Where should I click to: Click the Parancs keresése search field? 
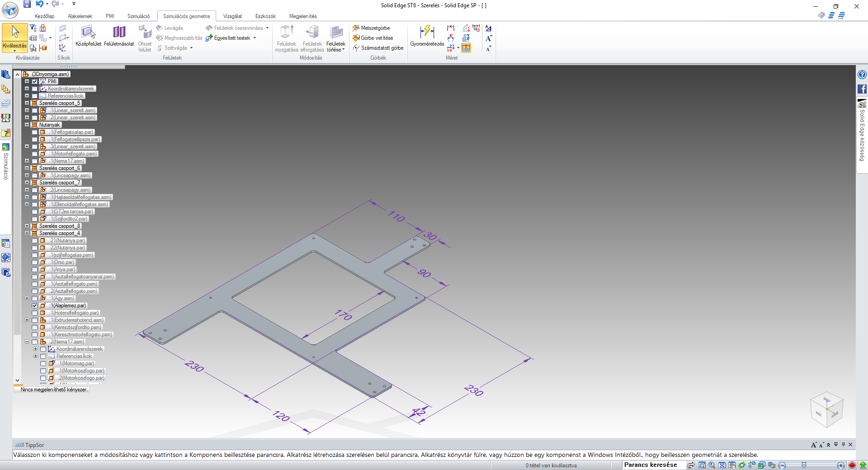[x=651, y=465]
